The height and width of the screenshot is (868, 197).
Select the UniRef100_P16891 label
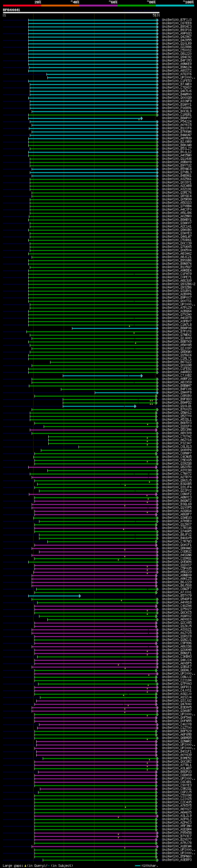tap(177, 108)
